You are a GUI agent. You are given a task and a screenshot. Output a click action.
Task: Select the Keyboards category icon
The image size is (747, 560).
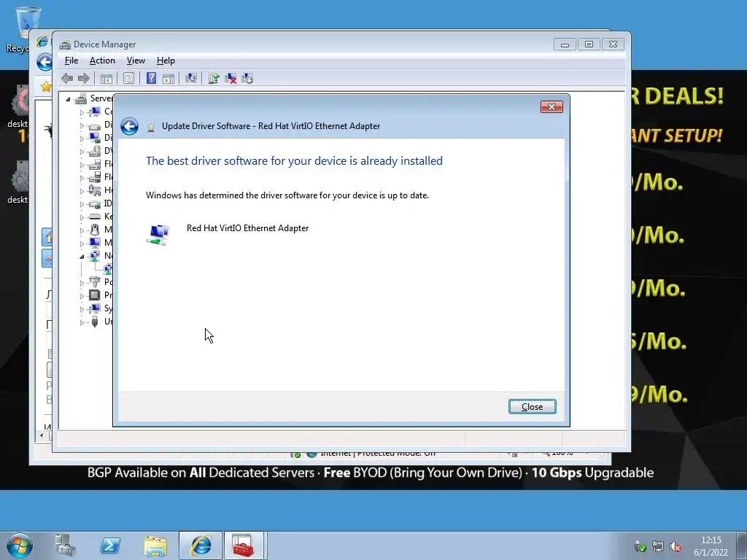click(95, 217)
